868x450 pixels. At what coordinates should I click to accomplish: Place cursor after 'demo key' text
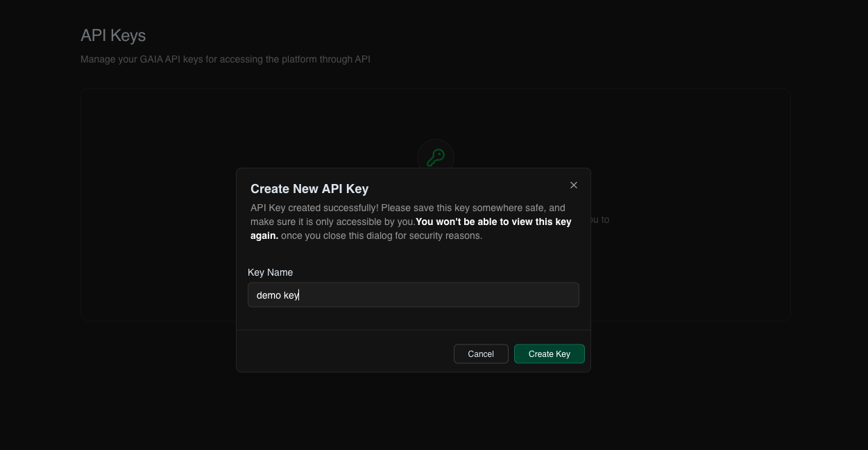pos(300,294)
